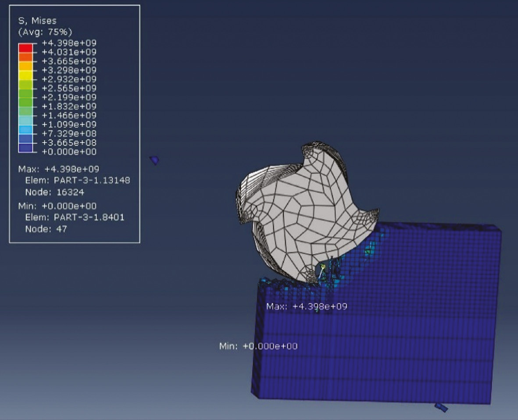The width and height of the screenshot is (518, 420).
Task: Click the 'S, Mises' legend title
Action: coord(37,21)
